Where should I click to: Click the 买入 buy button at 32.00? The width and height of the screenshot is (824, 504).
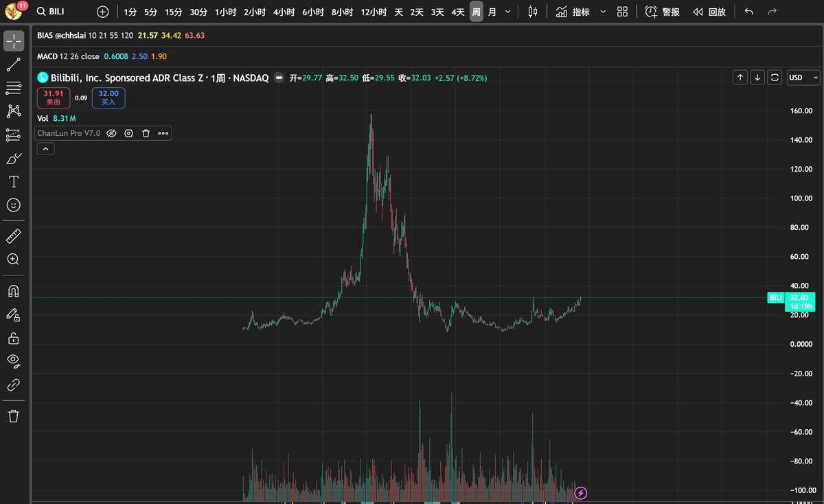point(108,98)
